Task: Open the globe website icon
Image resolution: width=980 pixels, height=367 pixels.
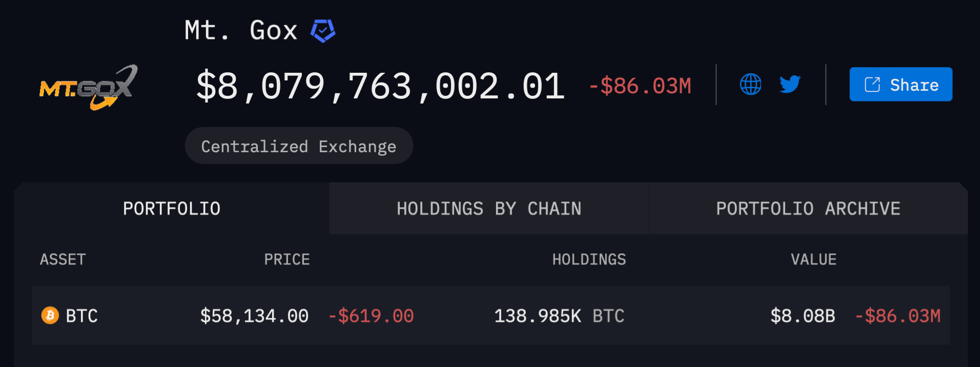Action: click(750, 84)
